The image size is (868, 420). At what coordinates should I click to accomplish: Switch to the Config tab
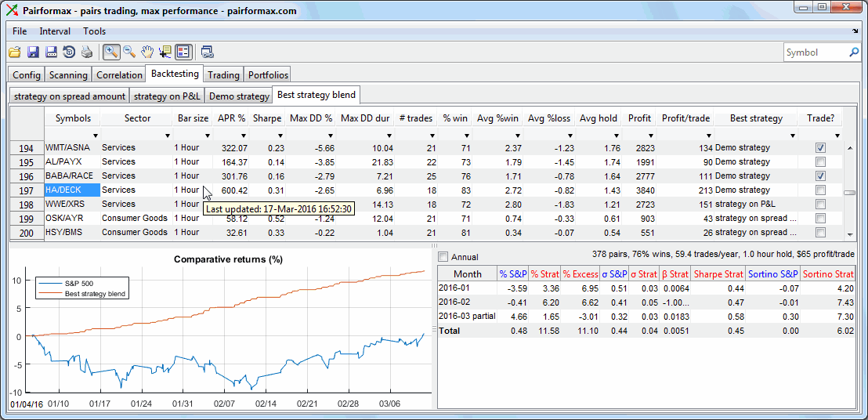click(x=27, y=74)
